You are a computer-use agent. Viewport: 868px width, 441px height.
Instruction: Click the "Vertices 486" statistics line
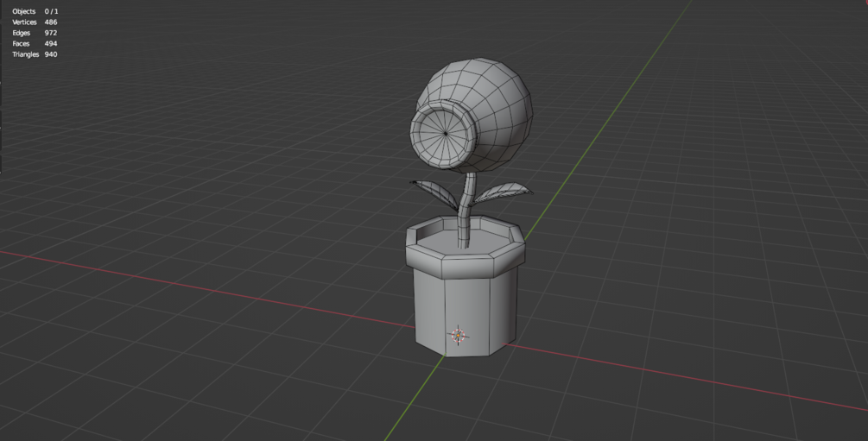[35, 22]
